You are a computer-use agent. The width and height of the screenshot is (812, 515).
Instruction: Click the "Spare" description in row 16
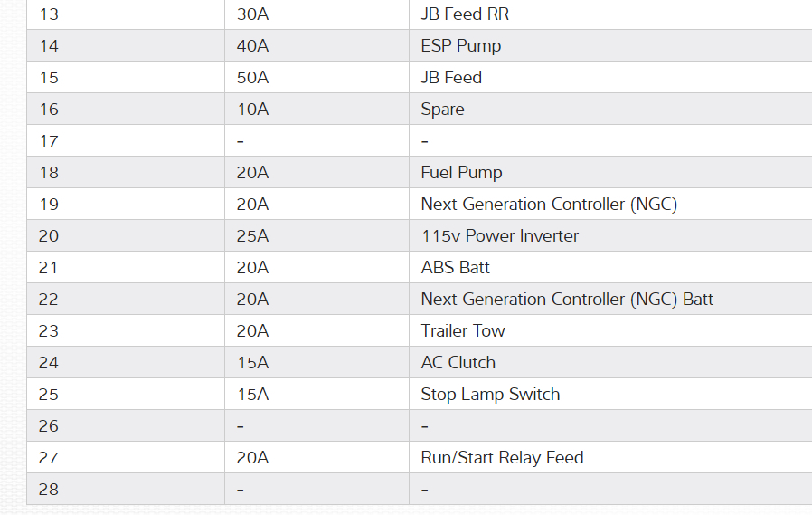click(442, 110)
